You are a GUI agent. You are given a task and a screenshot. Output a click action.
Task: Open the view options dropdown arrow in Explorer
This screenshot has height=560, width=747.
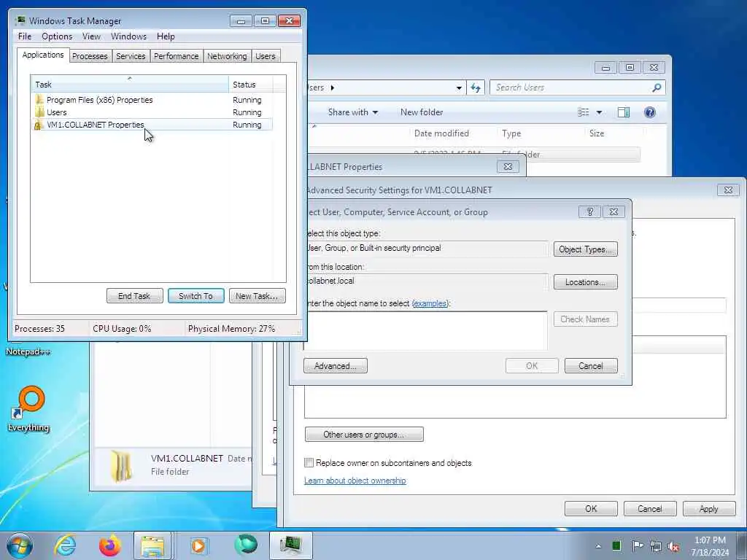[x=600, y=112]
